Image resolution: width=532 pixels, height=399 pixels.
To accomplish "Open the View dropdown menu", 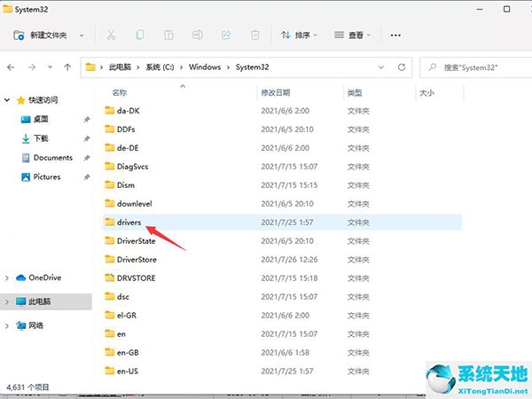I will pos(352,35).
